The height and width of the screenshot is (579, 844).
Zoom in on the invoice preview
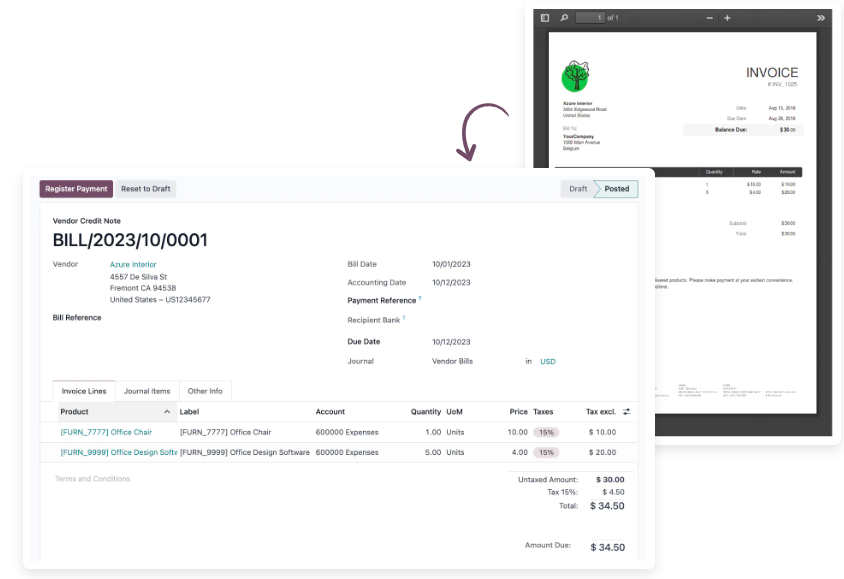728,17
